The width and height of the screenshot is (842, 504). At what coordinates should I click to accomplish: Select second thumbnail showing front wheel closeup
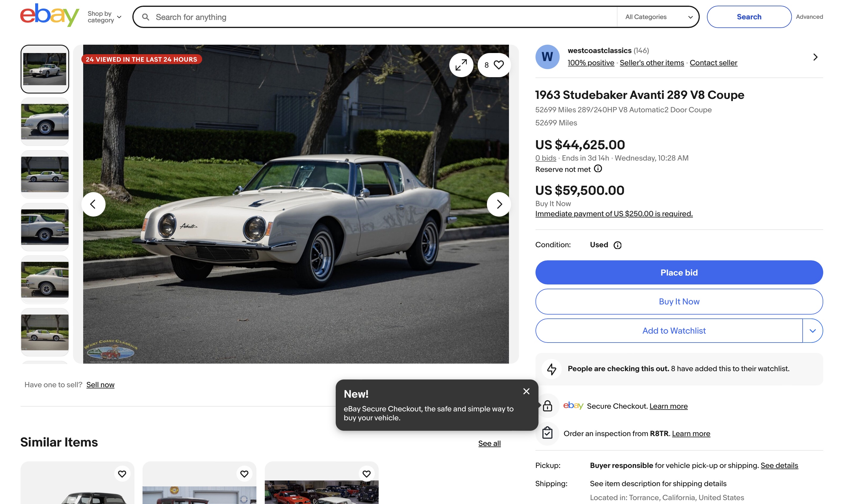tap(44, 122)
